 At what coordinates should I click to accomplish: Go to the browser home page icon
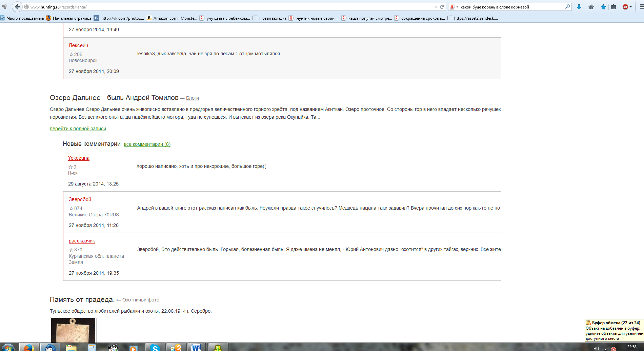tap(591, 7)
